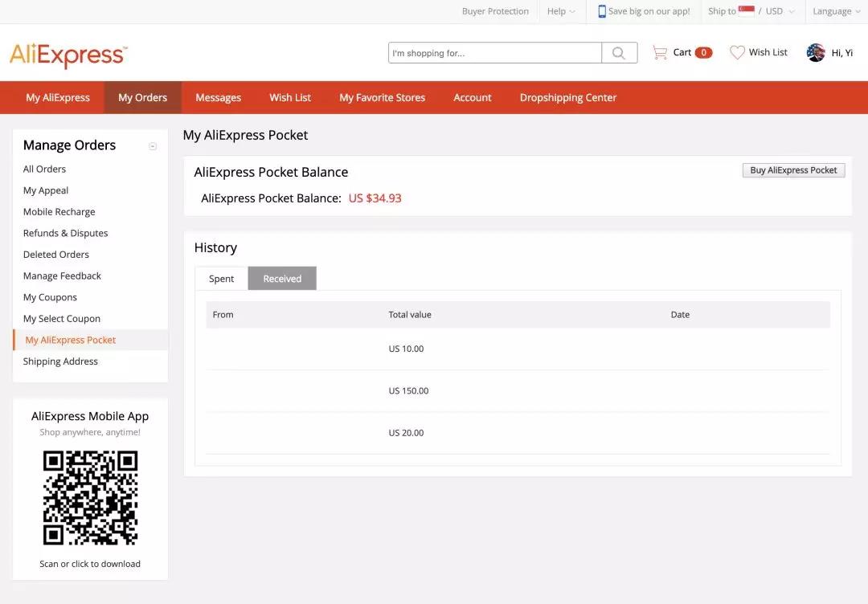This screenshot has width=868, height=604.
Task: Expand the Help dropdown
Action: click(x=561, y=11)
